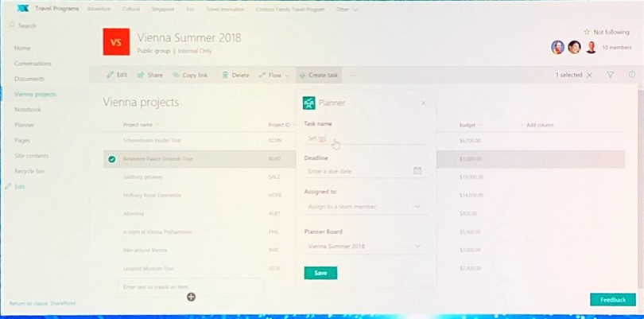This screenshot has width=644, height=319.
Task: Click the Delete trash icon
Action: point(225,76)
